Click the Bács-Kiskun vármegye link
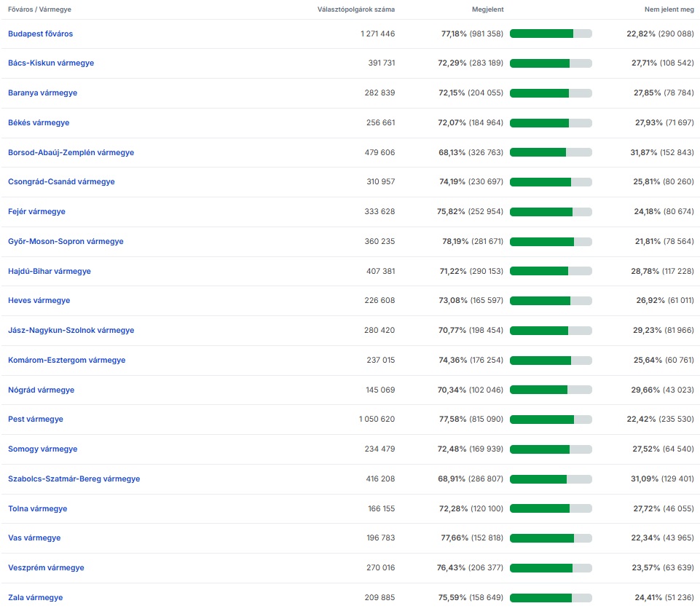This screenshot has width=700, height=614. (x=51, y=63)
